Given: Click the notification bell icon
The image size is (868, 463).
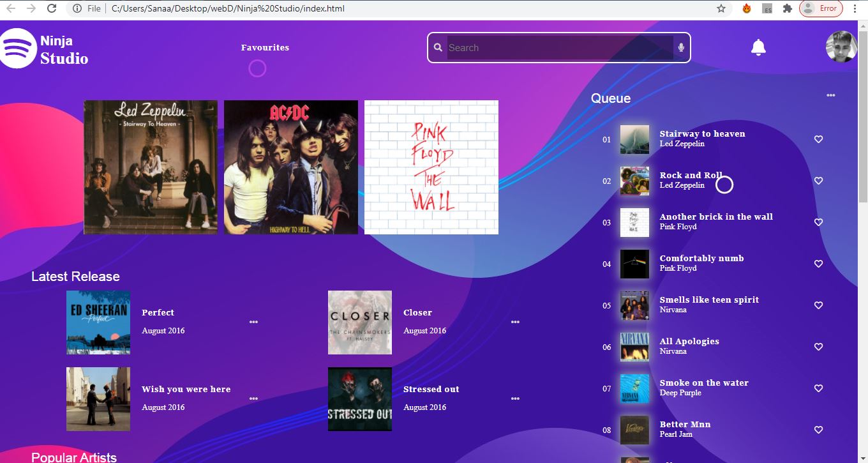Looking at the screenshot, I should point(758,47).
